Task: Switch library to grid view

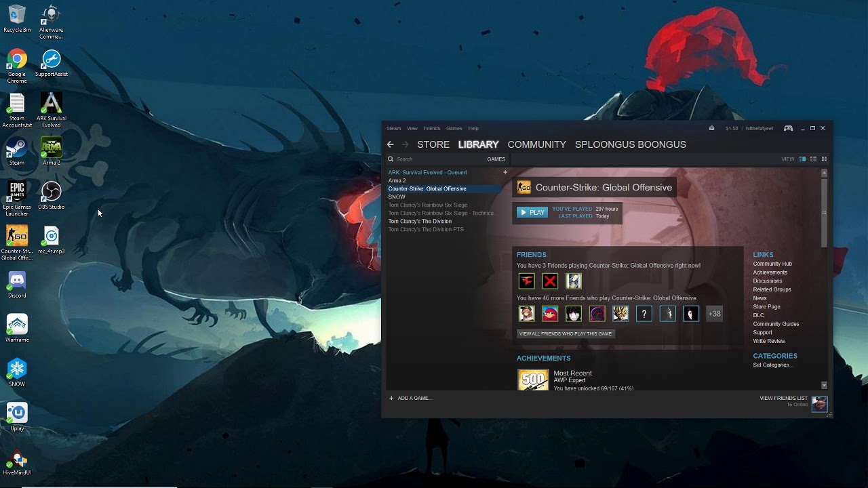Action: [x=824, y=159]
